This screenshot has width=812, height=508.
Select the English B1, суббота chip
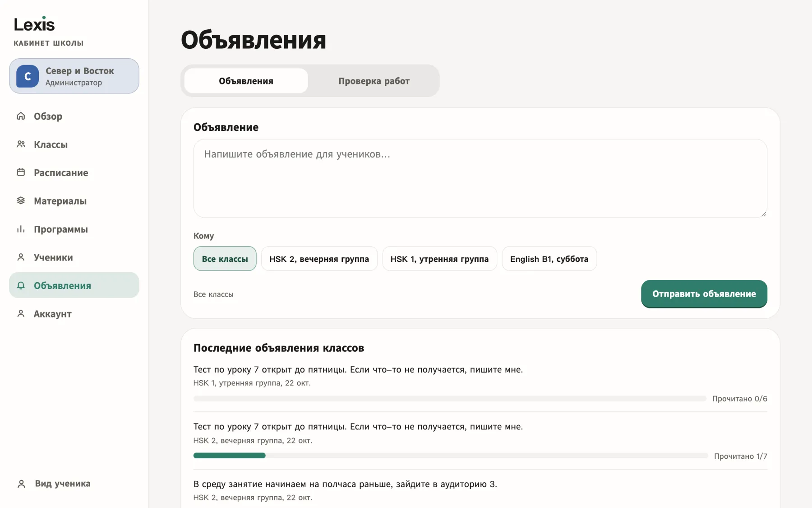549,259
